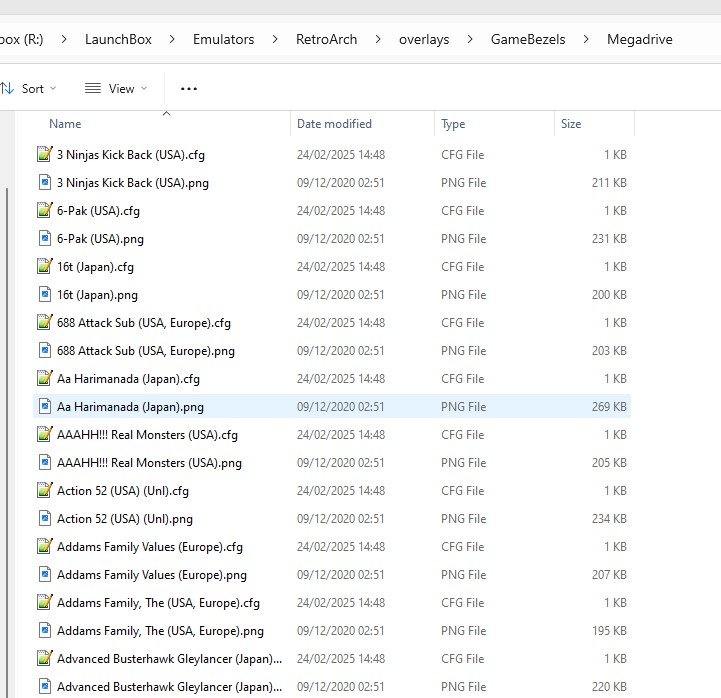Click Megadrive in the address bar
The image size is (721, 698).
[x=640, y=40]
